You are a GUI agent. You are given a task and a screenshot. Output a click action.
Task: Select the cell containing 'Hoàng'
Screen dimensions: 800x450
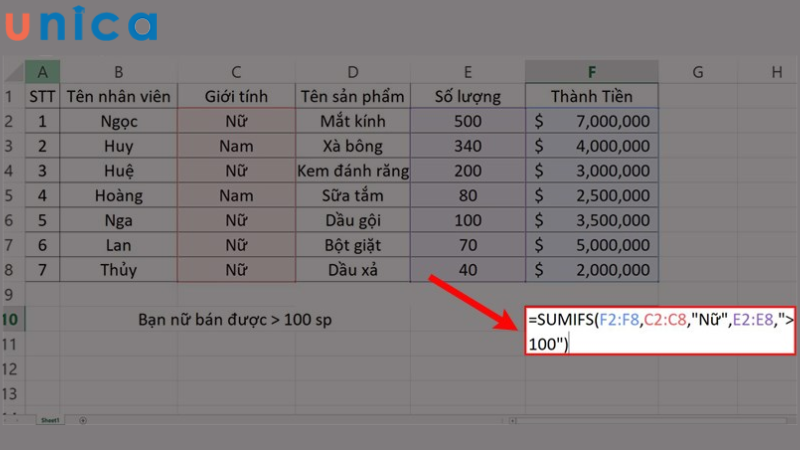(118, 195)
